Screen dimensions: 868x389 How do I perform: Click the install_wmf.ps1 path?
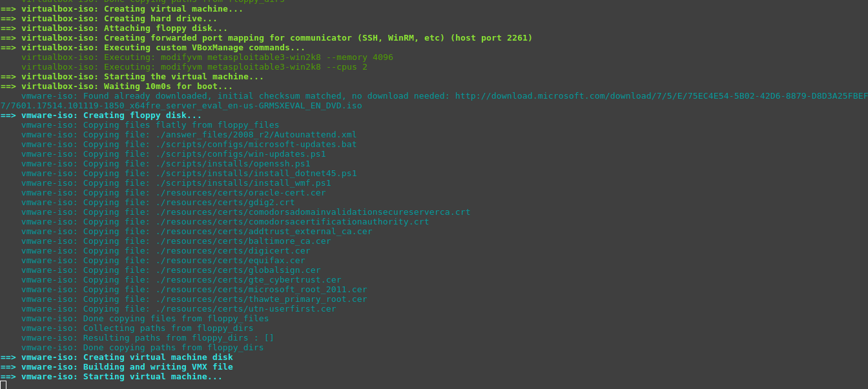point(243,183)
